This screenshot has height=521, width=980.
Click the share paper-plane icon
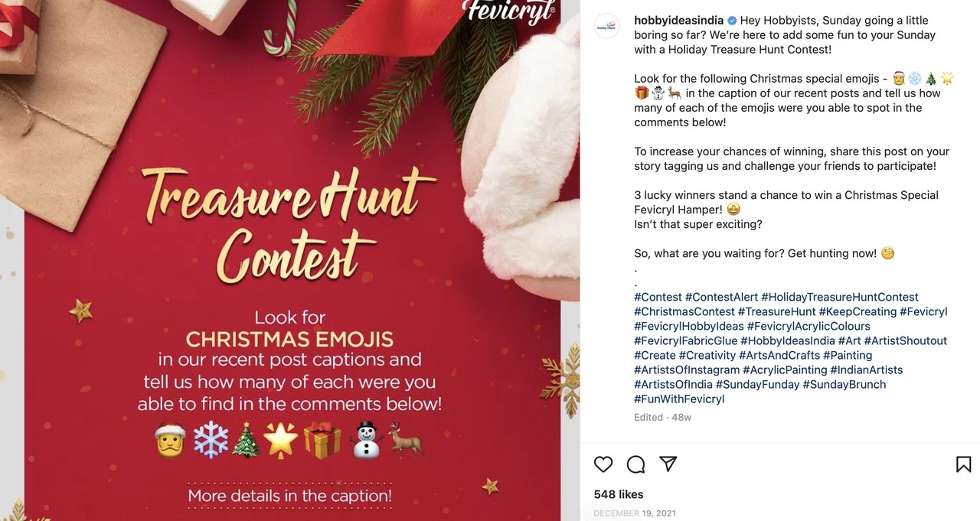pos(668,464)
